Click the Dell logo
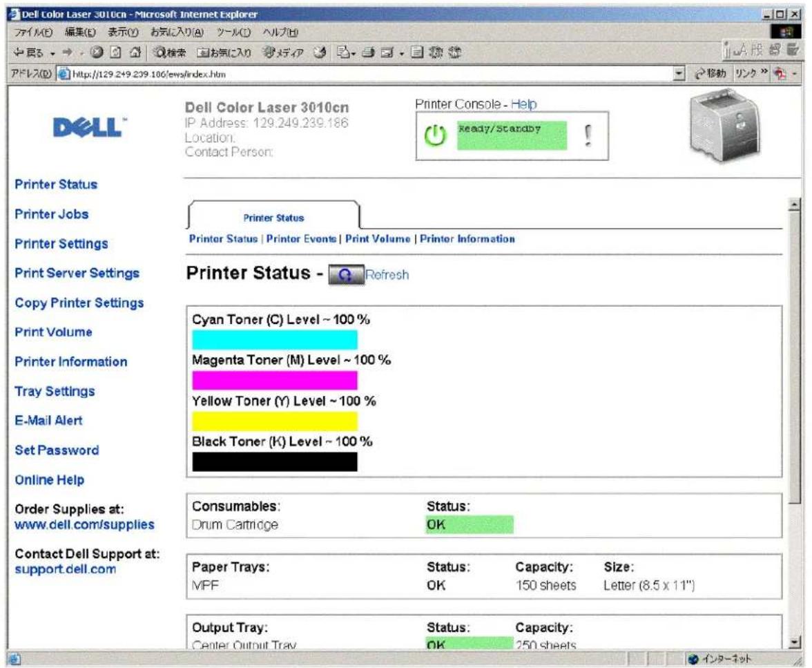Image resolution: width=812 pixels, height=668 pixels. click(90, 127)
